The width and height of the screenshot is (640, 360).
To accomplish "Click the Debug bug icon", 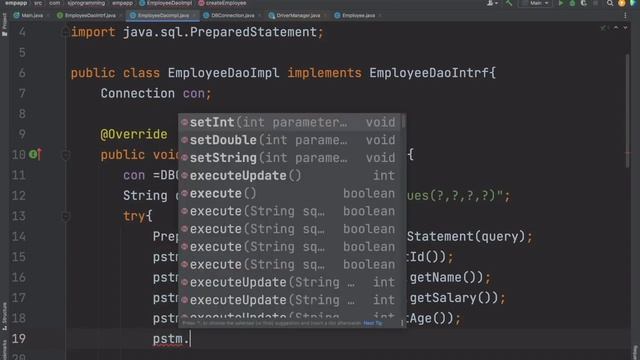I will pos(572,3).
